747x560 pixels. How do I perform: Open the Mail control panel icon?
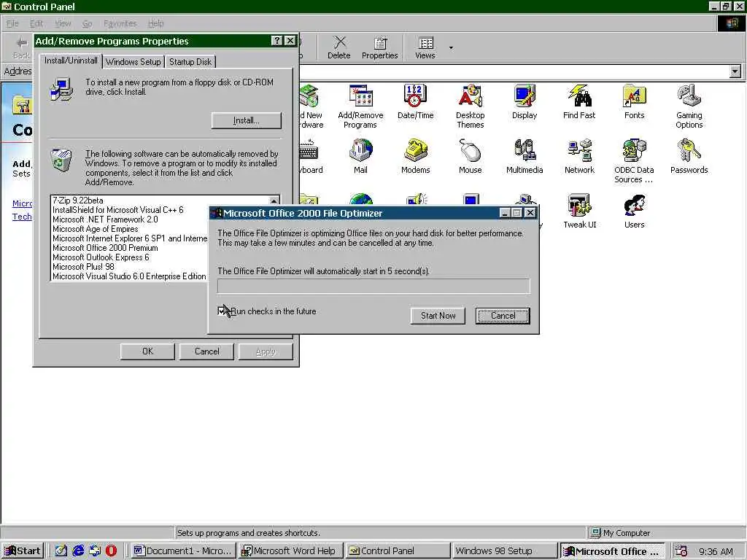(x=360, y=156)
